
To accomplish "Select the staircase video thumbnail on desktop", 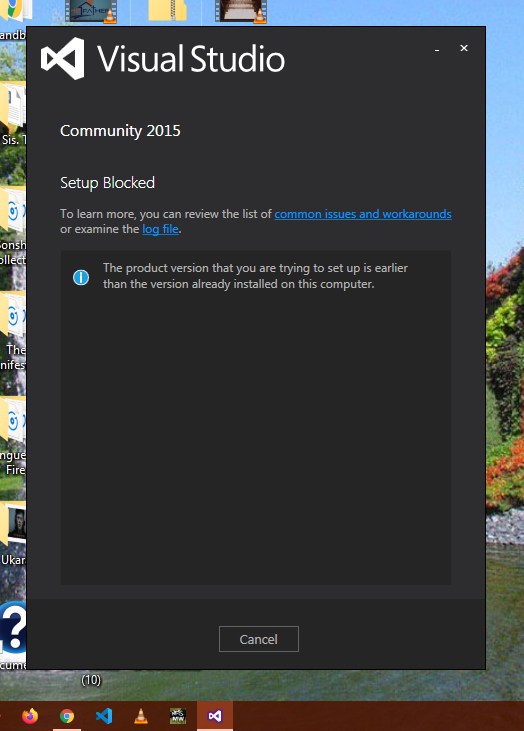I will tap(241, 11).
